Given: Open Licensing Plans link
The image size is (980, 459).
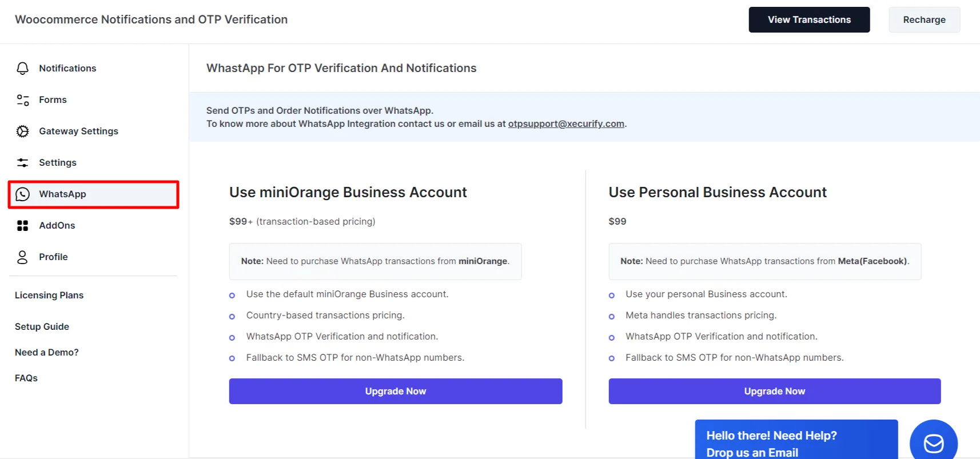Looking at the screenshot, I should (x=49, y=295).
